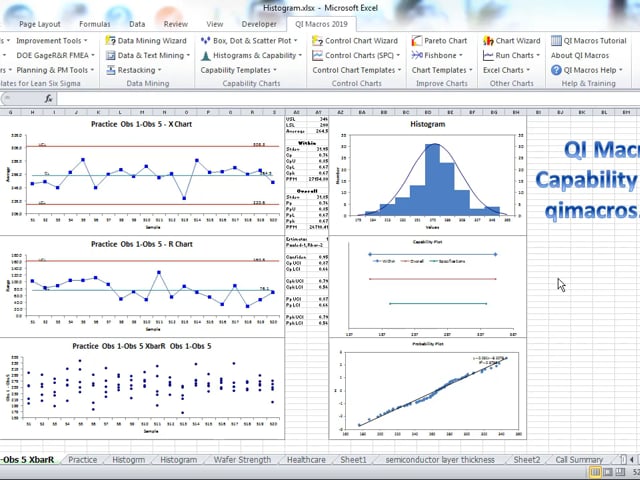Switch to the Wafer Strength sheet tab
640x480 pixels.
point(242,460)
